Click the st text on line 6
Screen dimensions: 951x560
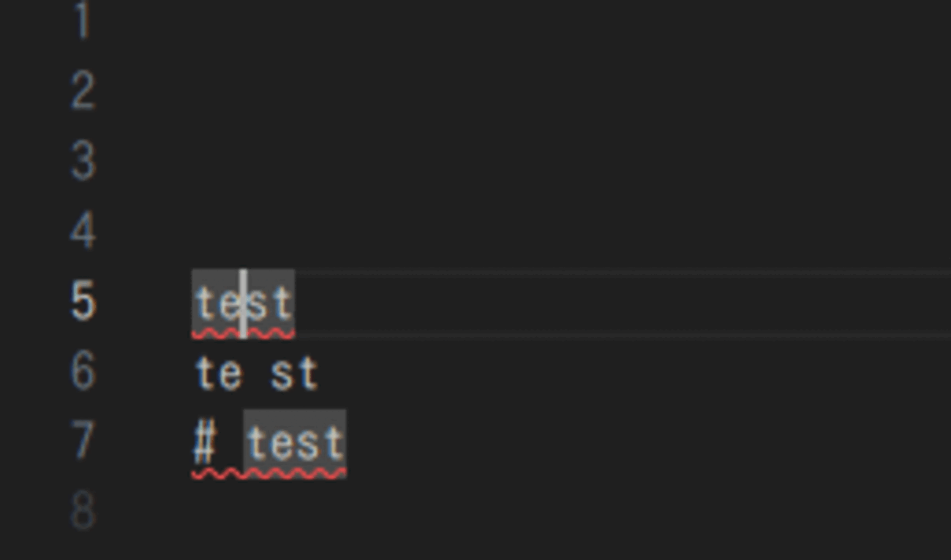point(295,373)
